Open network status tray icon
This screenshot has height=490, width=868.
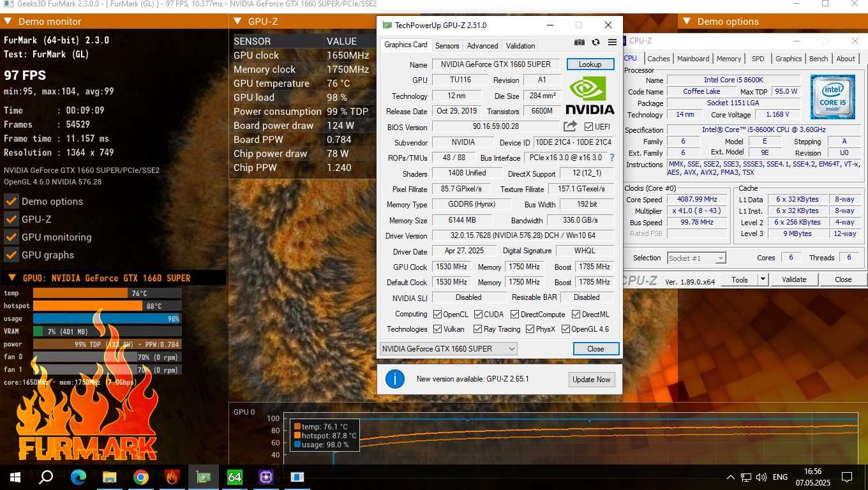[745, 477]
